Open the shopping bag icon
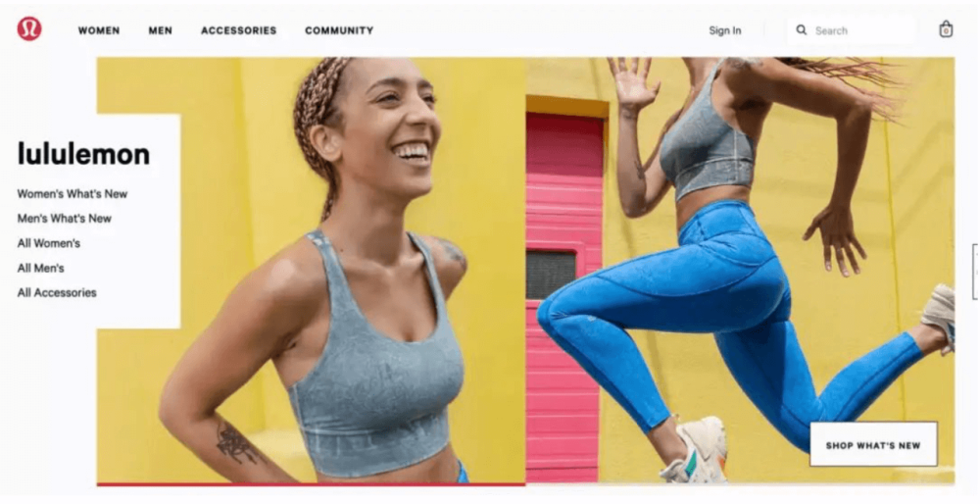This screenshot has height=504, width=980. click(946, 29)
